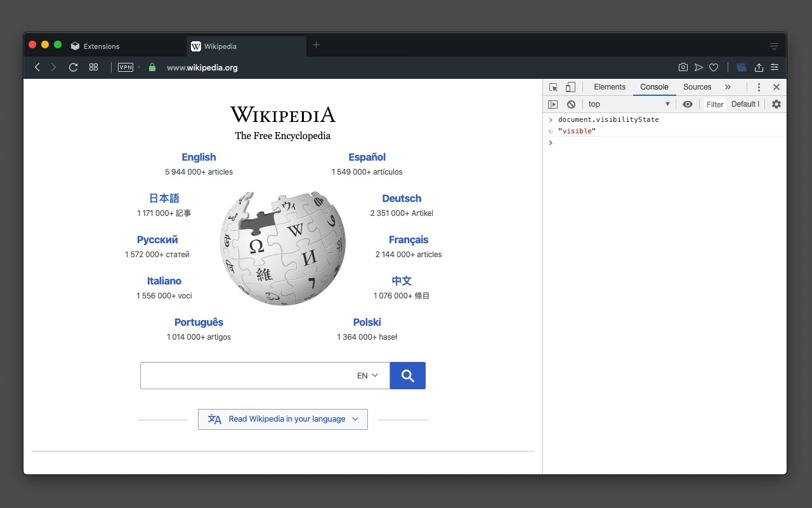Reload the Wikipedia page

click(73, 67)
